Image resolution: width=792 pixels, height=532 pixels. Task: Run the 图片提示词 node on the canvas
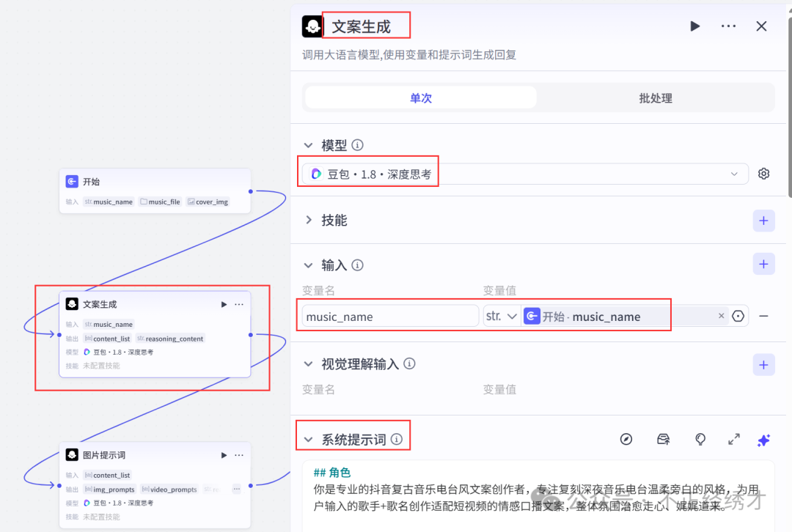pos(223,454)
